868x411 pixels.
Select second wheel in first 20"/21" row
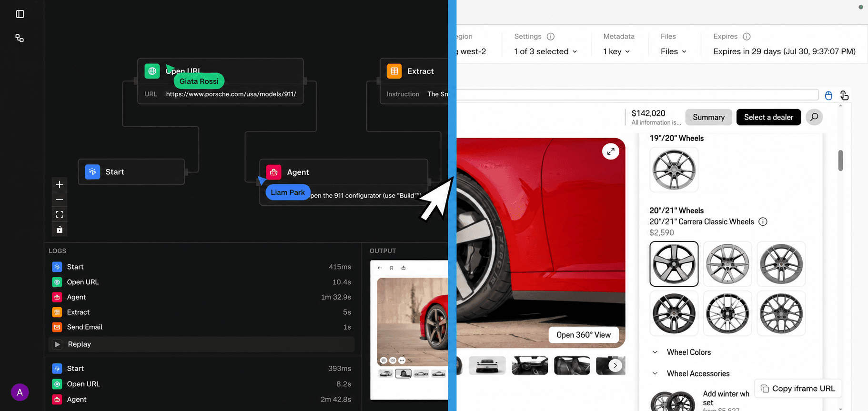[727, 264]
